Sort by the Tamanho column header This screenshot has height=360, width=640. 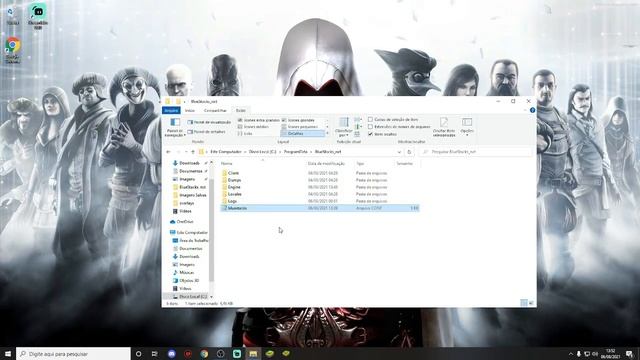click(404, 164)
